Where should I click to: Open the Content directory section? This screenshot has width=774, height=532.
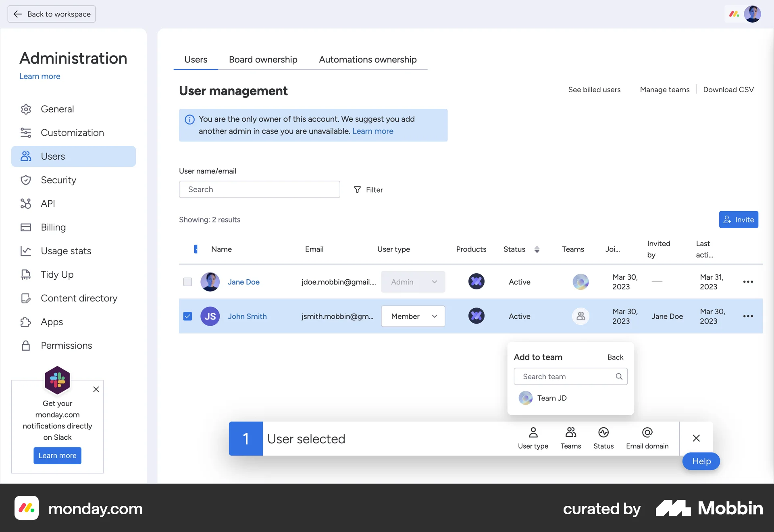(78, 298)
